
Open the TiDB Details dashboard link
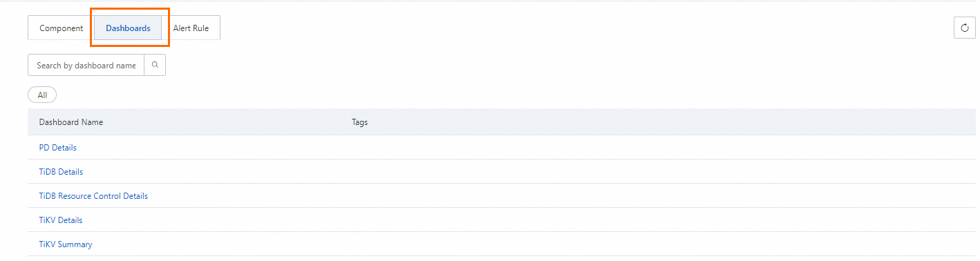point(61,172)
